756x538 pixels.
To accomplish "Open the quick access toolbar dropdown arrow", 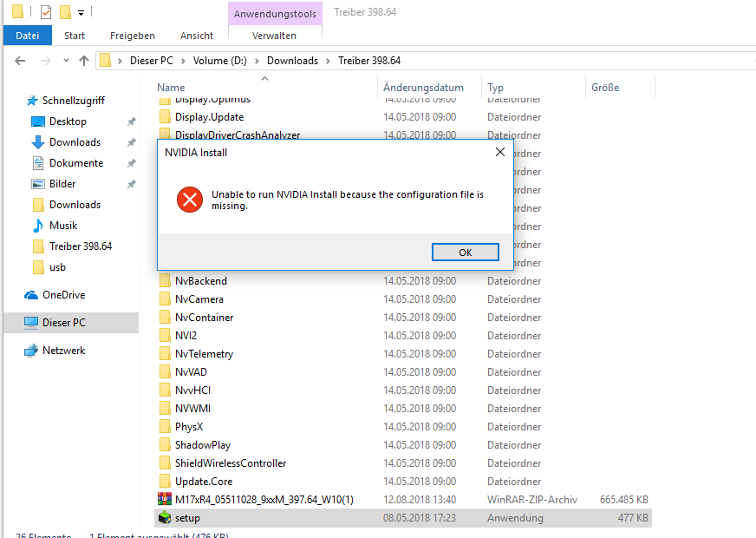I will (81, 13).
